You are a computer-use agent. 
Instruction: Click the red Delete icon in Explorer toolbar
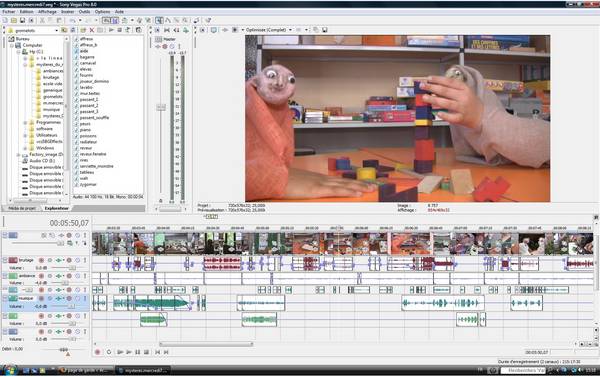(91, 30)
